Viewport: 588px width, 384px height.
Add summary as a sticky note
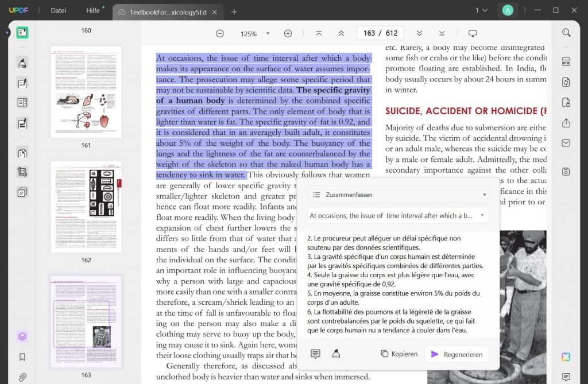(x=315, y=354)
